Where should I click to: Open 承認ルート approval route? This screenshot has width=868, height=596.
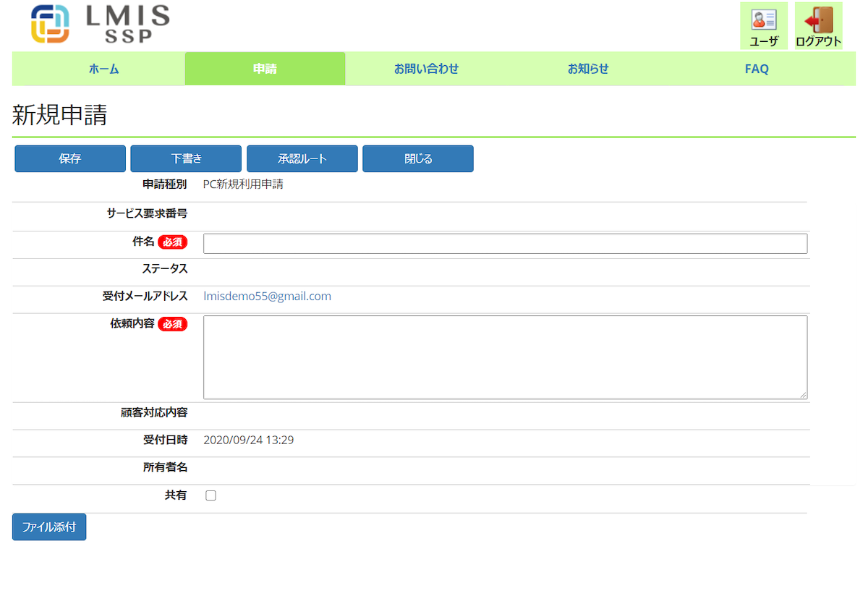click(x=302, y=159)
